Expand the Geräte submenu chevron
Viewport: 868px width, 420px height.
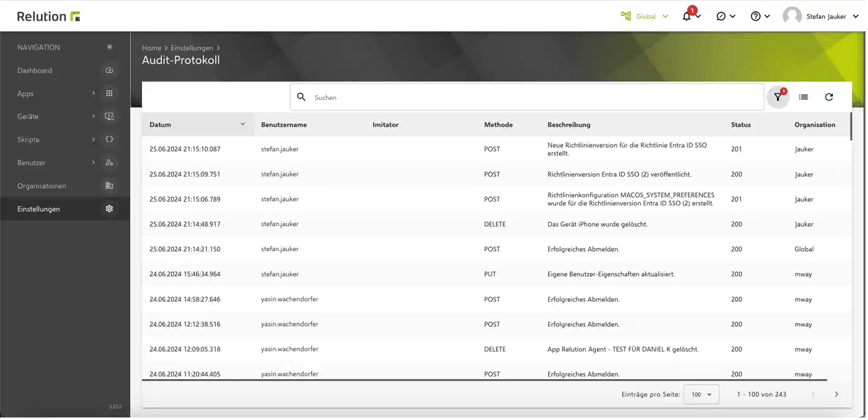point(94,117)
